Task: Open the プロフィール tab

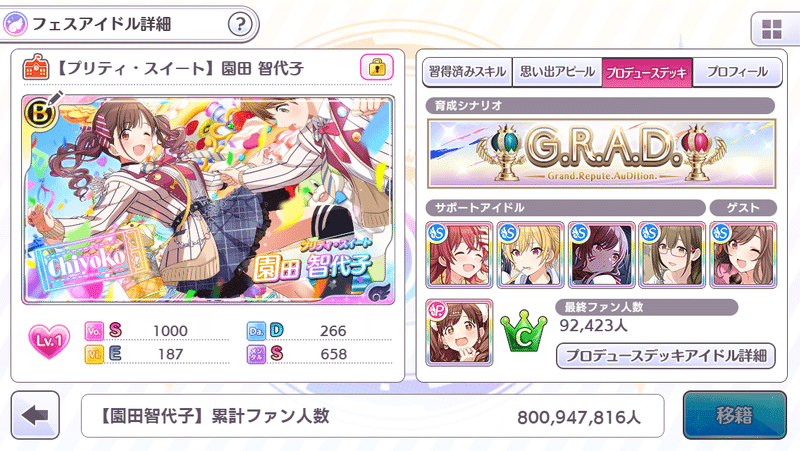Action: pyautogui.click(x=737, y=72)
